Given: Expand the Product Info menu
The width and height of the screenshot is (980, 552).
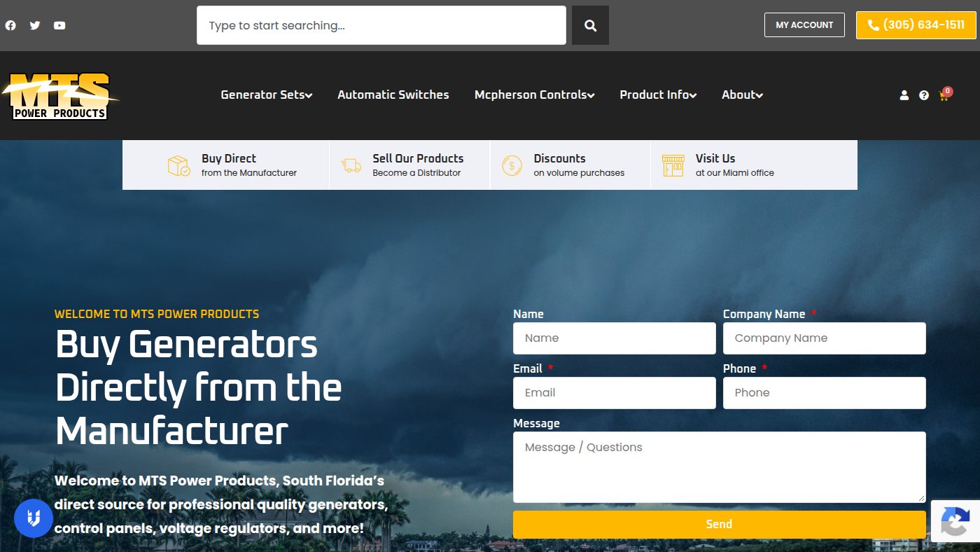Looking at the screenshot, I should 658,95.
